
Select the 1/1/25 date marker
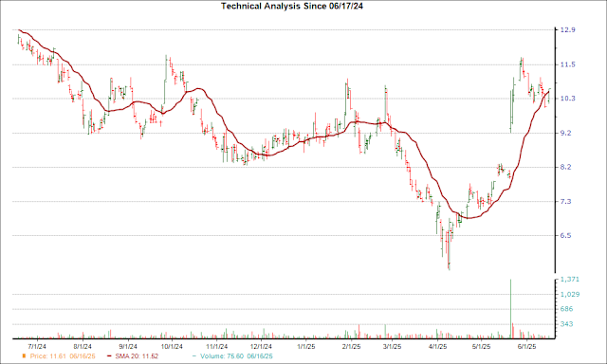pyautogui.click(x=306, y=347)
